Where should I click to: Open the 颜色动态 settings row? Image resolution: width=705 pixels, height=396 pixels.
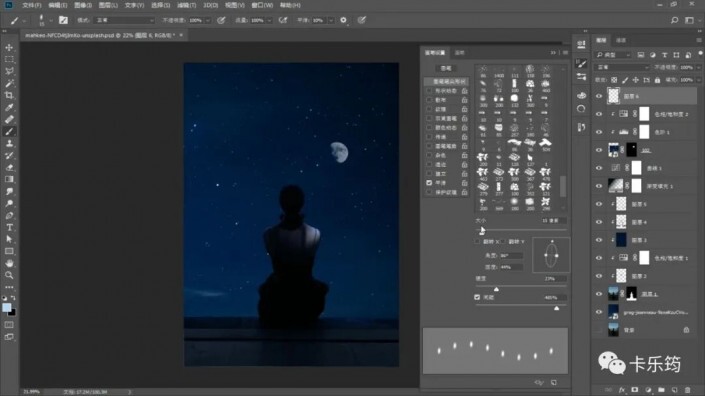coord(446,128)
